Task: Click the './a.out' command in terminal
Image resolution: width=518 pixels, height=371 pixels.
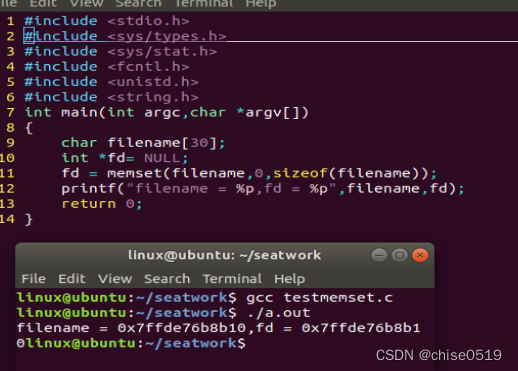Action: [x=279, y=313]
